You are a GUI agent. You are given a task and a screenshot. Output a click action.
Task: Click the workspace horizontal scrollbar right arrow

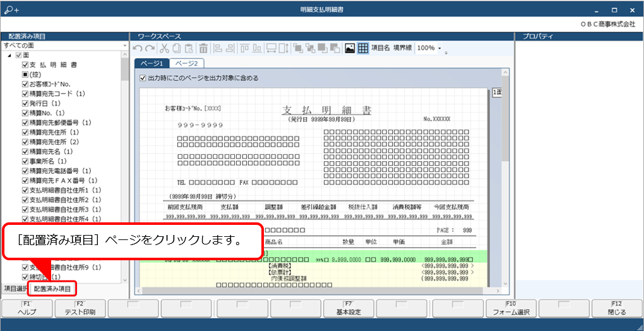(x=499, y=291)
